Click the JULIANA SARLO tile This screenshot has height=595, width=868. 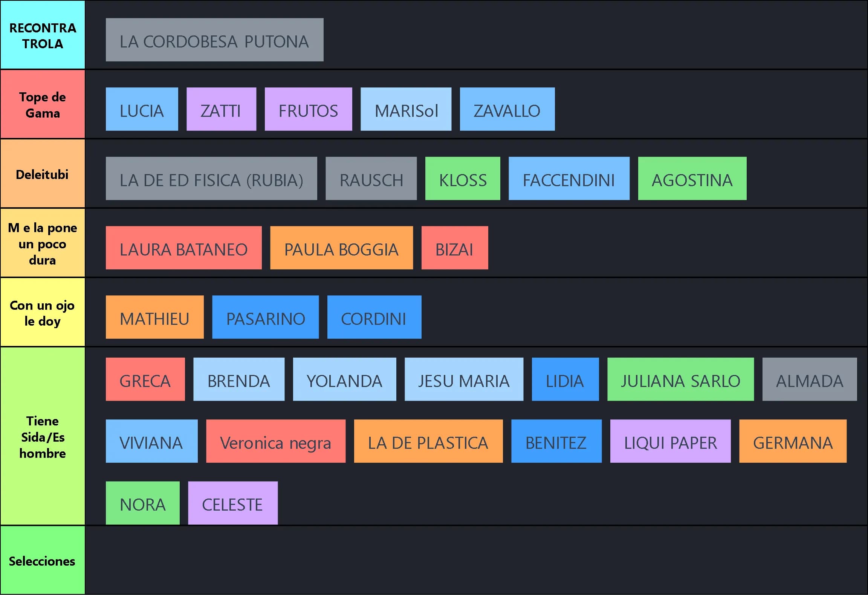680,379
